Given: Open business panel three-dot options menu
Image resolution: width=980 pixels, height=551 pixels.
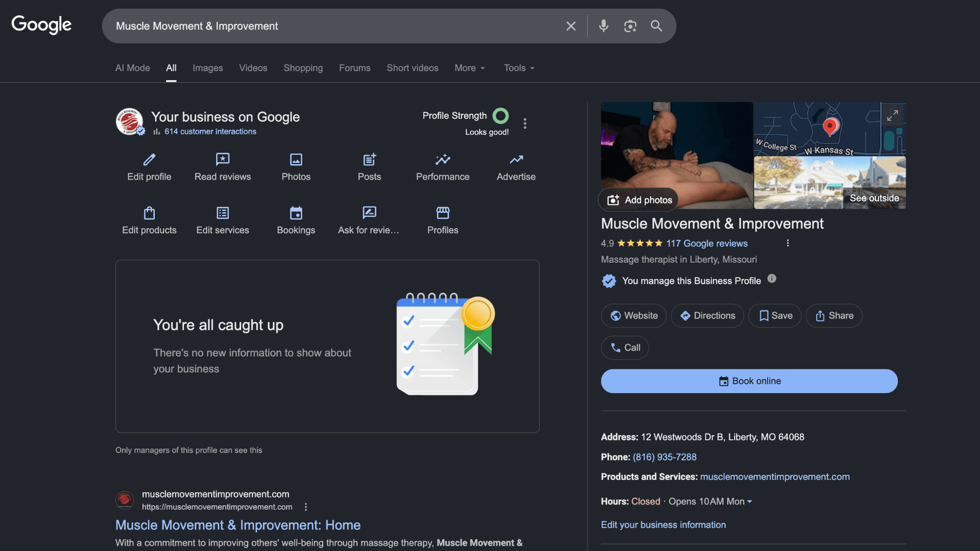Looking at the screenshot, I should click(525, 123).
